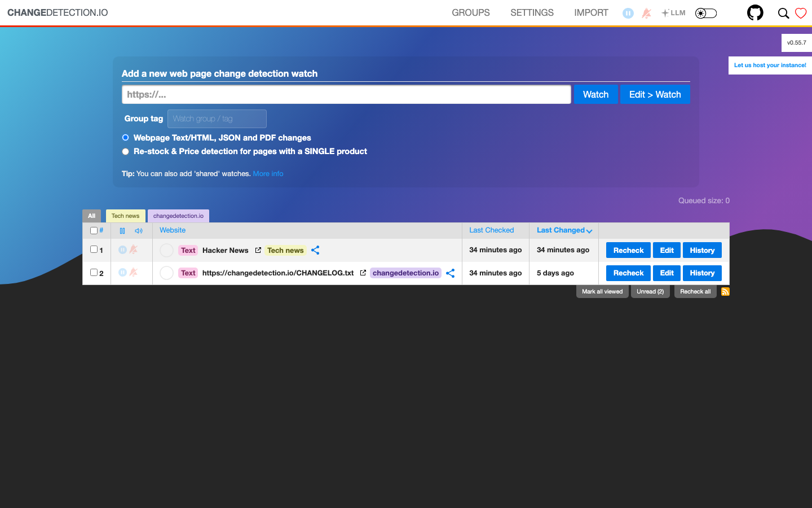This screenshot has height=508, width=812.
Task: Sort by Last Checked column
Action: pyautogui.click(x=492, y=230)
